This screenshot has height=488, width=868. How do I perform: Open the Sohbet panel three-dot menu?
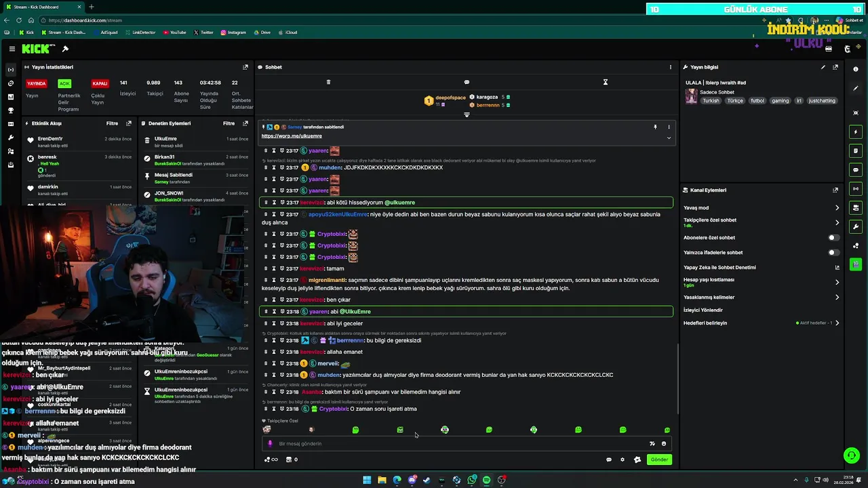point(671,67)
